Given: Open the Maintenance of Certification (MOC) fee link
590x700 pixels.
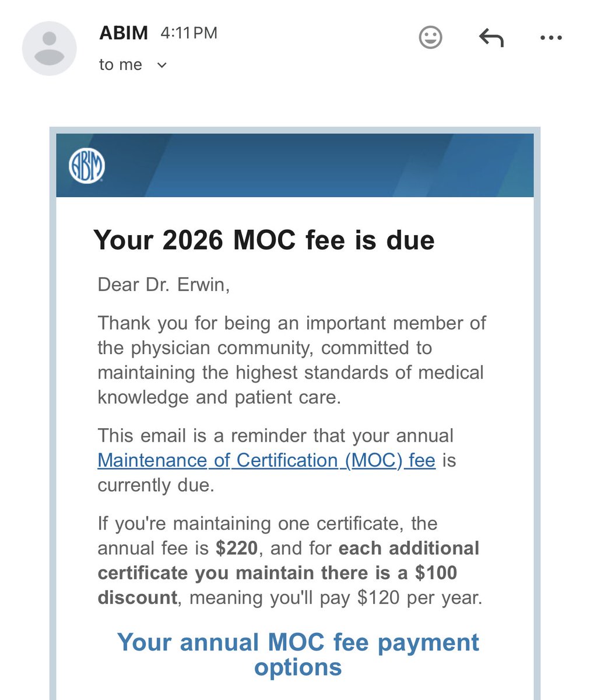Looking at the screenshot, I should coord(266,460).
